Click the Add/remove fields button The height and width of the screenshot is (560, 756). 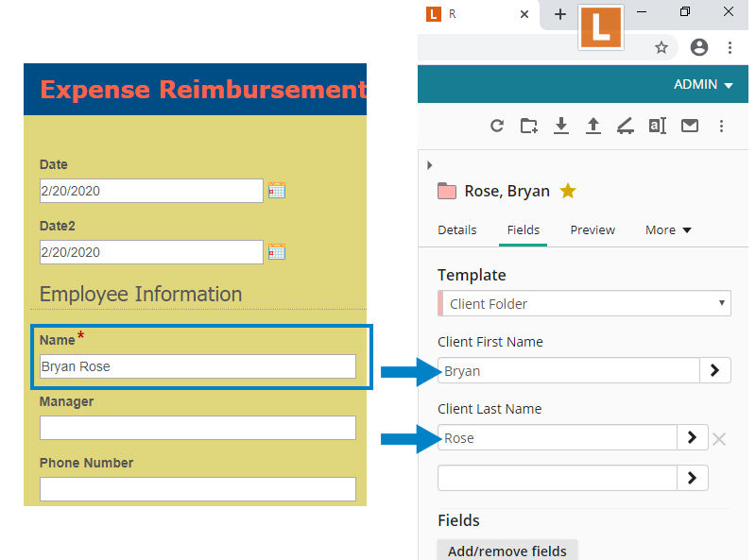point(507,551)
